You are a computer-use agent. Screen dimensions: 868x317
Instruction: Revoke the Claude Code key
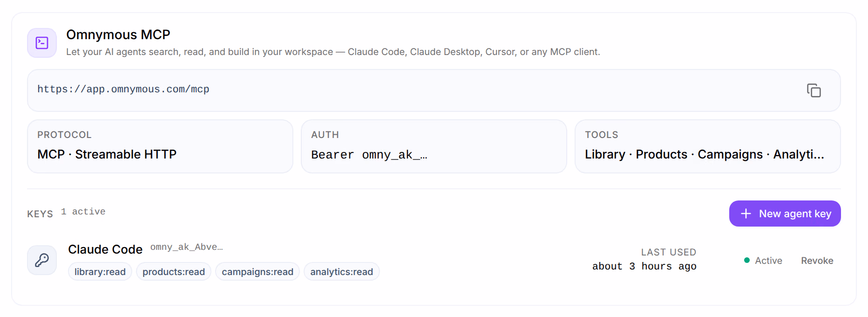click(x=817, y=261)
